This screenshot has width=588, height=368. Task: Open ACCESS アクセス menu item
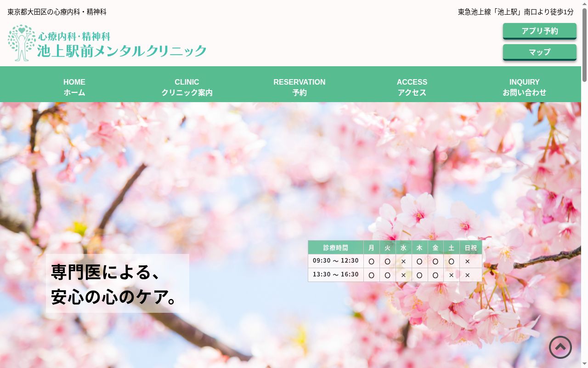(x=412, y=87)
